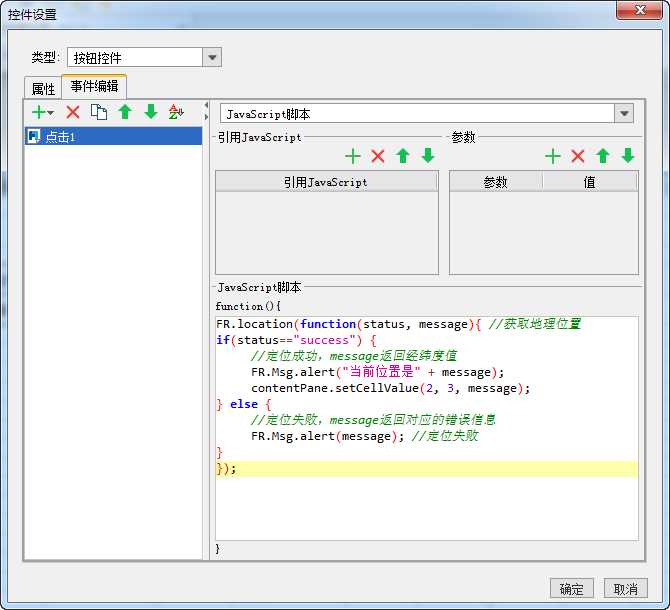Select the 点击1 event item

(113, 137)
